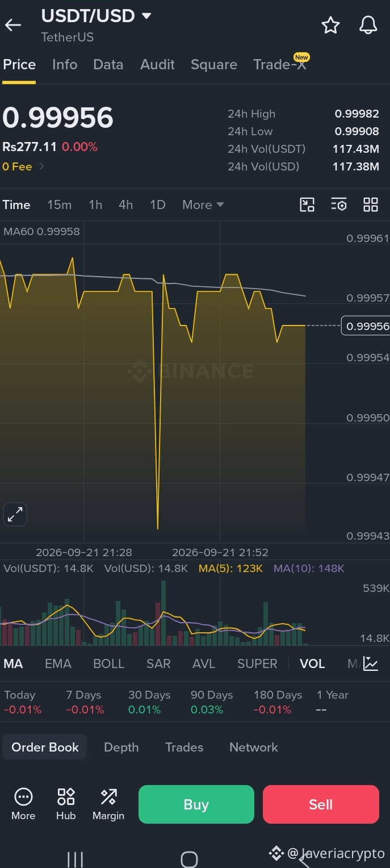
Task: Open the four-square grid layout icon
Action: [x=371, y=205]
